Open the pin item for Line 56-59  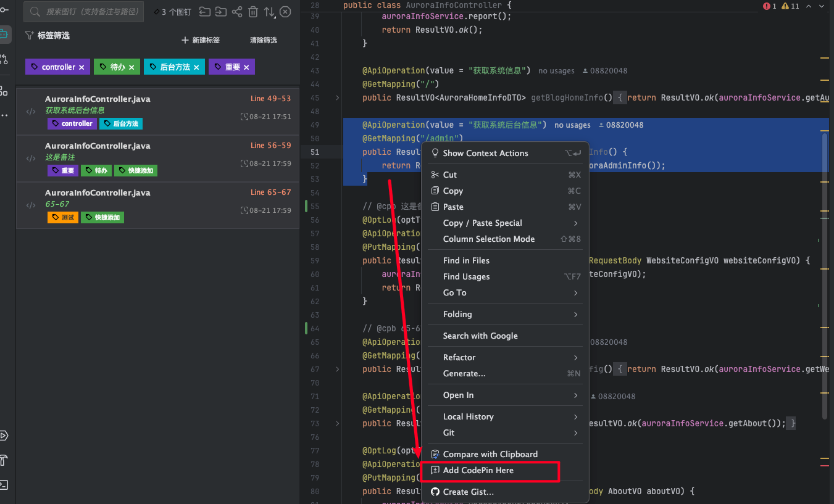pyautogui.click(x=157, y=159)
